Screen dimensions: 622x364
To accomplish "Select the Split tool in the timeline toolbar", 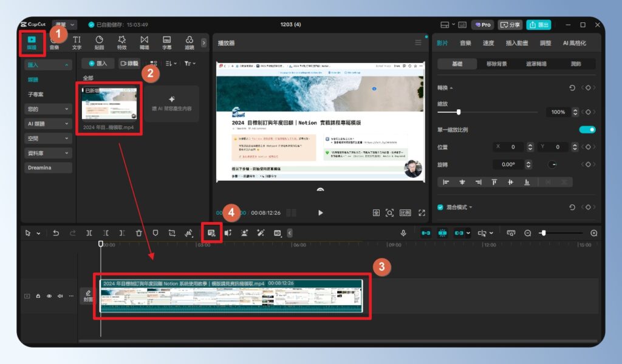I will point(89,234).
